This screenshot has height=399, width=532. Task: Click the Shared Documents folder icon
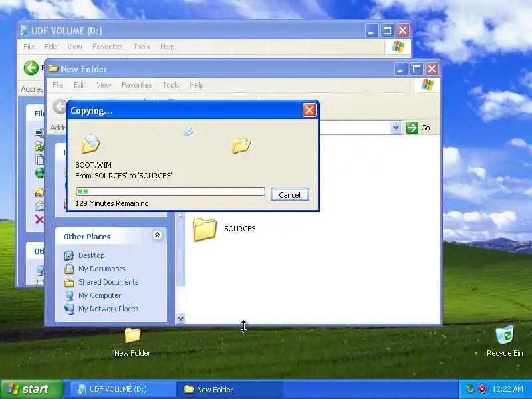click(69, 282)
